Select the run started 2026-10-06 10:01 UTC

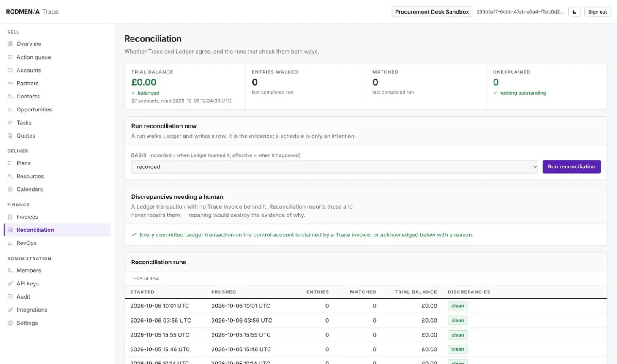click(x=366, y=306)
